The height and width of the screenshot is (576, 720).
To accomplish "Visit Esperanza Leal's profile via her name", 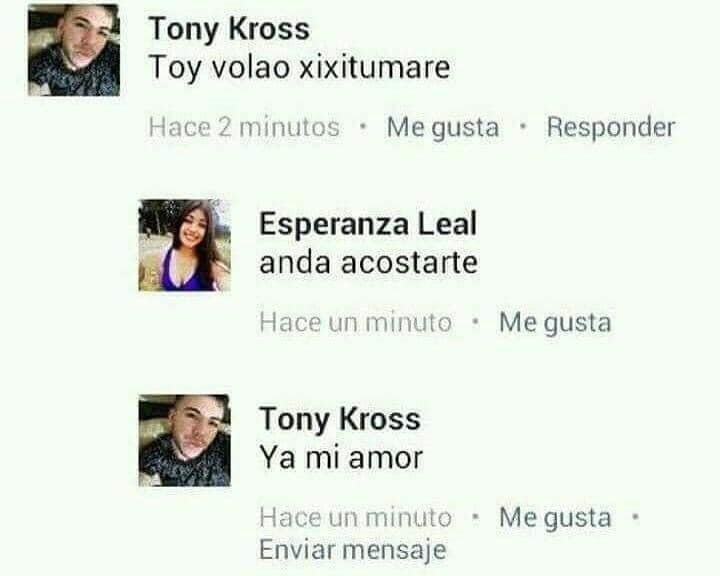I will (x=368, y=225).
